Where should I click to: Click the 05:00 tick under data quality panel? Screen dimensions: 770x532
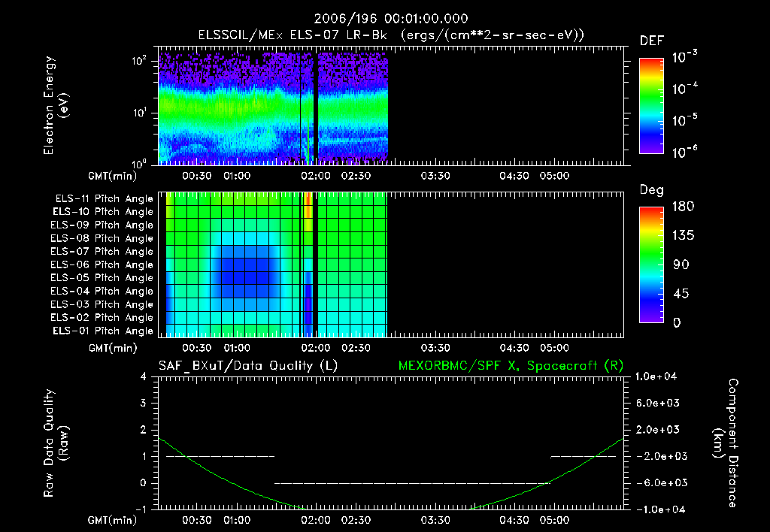[x=554, y=520]
